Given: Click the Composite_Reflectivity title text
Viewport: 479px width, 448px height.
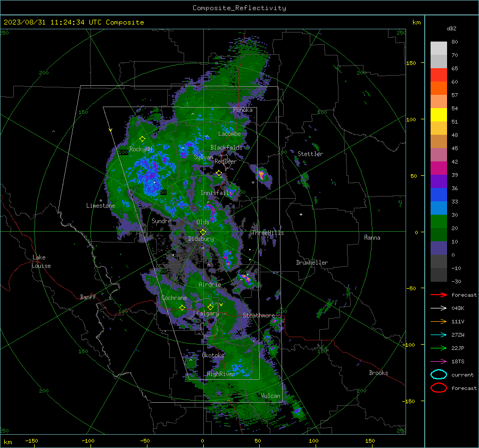Looking at the screenshot, I should 240,8.
